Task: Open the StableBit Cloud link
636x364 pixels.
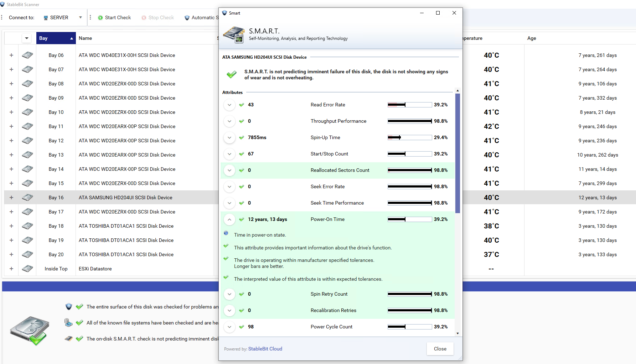Action: point(265,349)
